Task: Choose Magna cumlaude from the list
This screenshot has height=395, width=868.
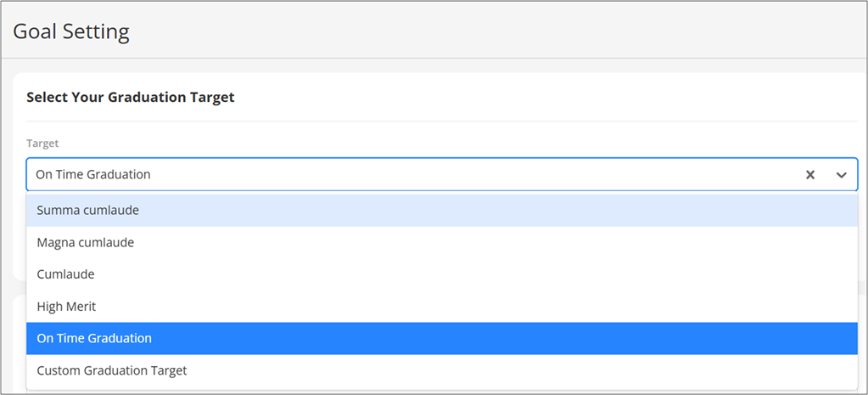Action: point(85,242)
